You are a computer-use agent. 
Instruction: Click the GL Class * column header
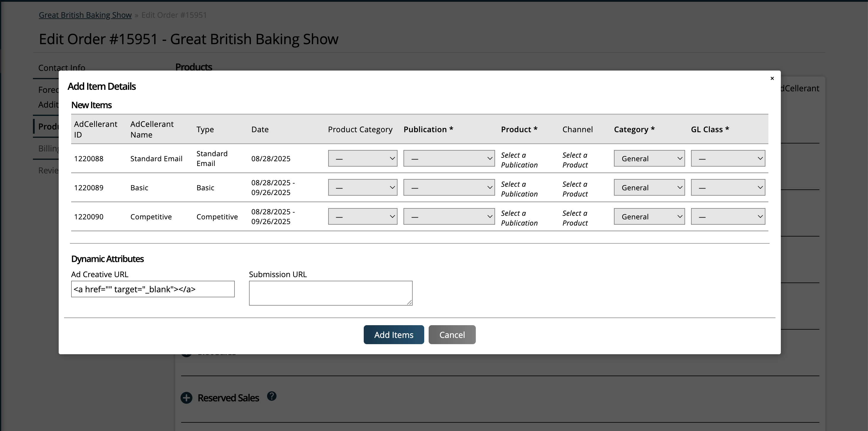710,130
